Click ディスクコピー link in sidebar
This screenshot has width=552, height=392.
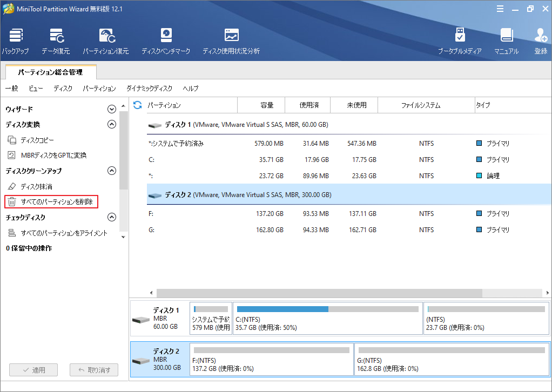point(37,140)
